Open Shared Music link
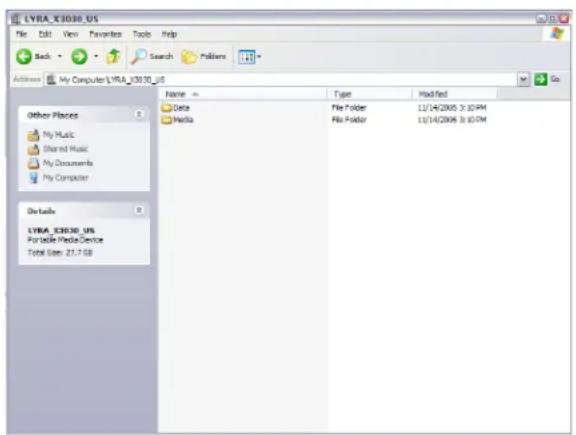Viewport: 576px width, 435px height. click(x=65, y=149)
